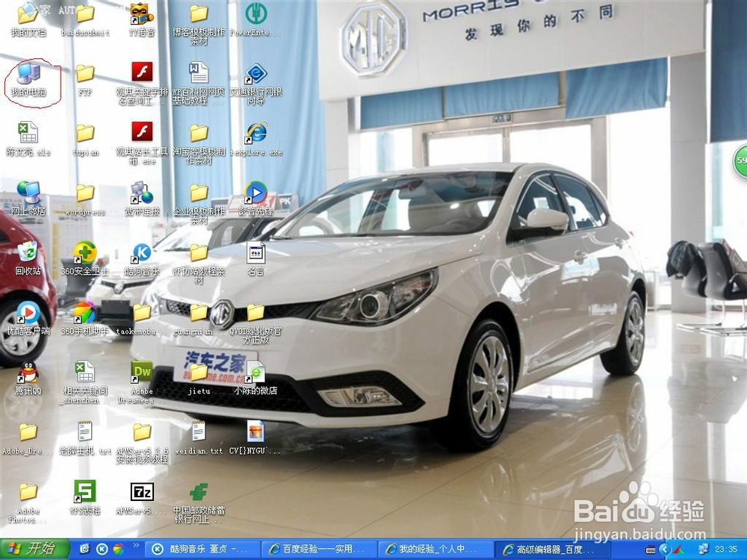
Task: Click the 360 browser quick launch icon
Action: pos(118,549)
